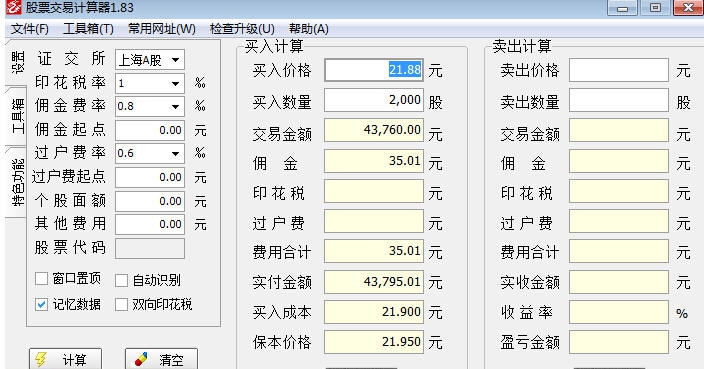Click the 实收金额 result field

click(x=619, y=281)
